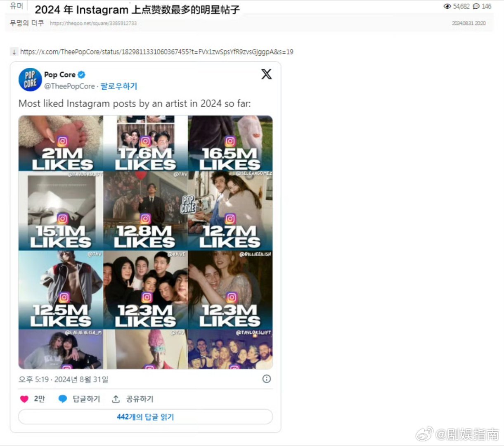Click Instagram icon on 12.5M likes tile
504x446 pixels.
[x=64, y=297]
